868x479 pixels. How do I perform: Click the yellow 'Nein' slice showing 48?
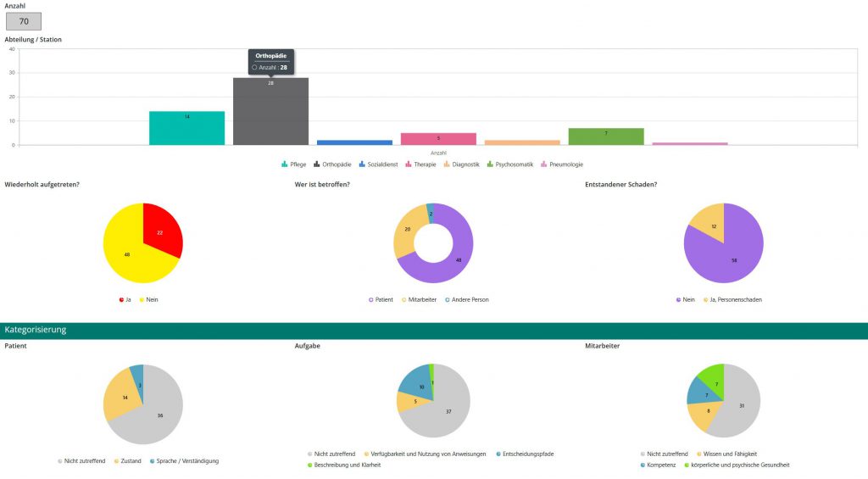(x=127, y=253)
